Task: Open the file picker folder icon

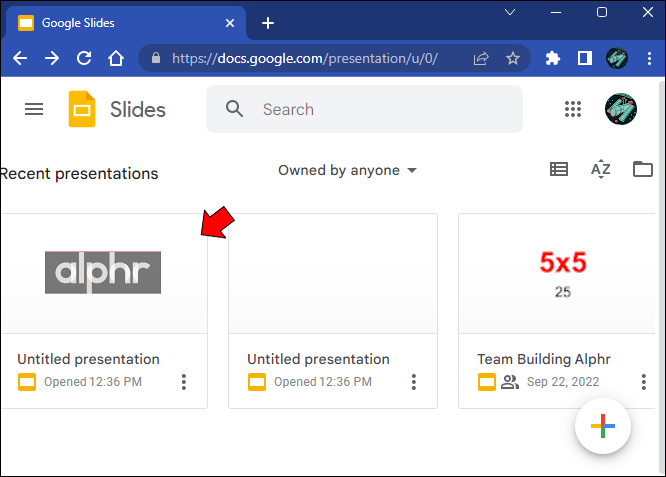Action: click(x=642, y=170)
